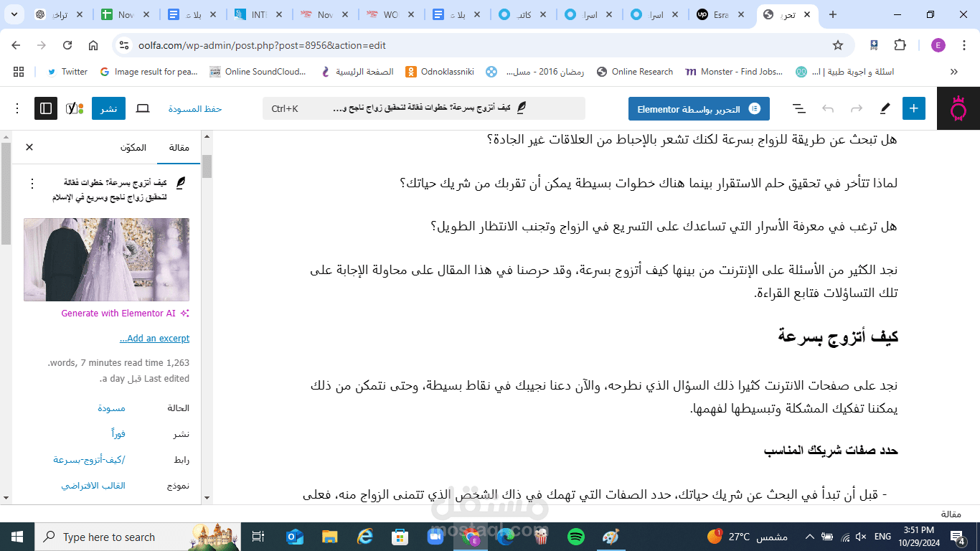Open the Online SoundCloud bookmark
This screenshot has width=980, height=551.
258,72
